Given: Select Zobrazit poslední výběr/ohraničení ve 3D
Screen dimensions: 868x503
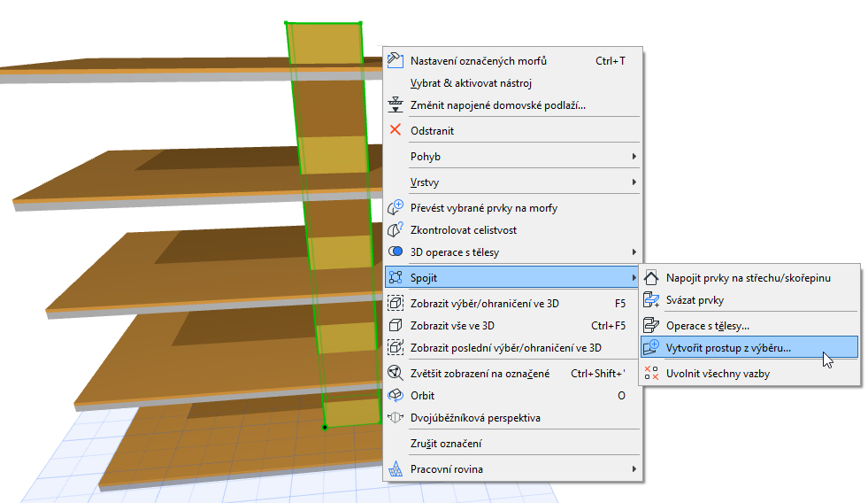Looking at the screenshot, I should point(512,347).
